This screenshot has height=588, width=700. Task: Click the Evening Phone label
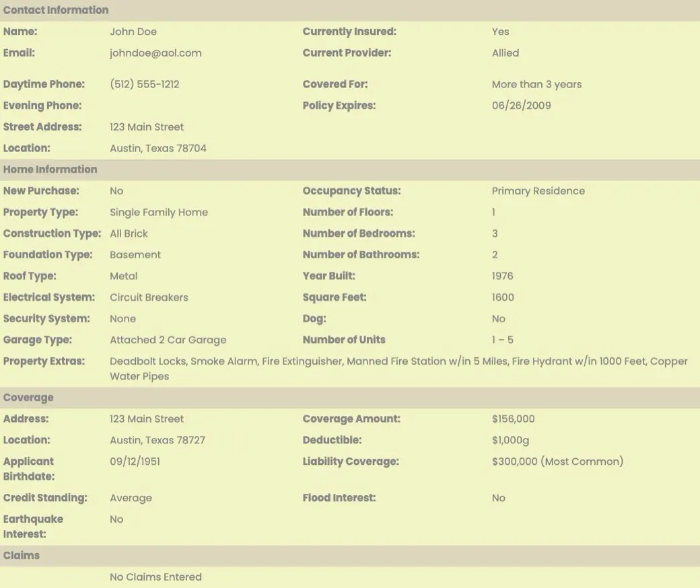coord(42,106)
